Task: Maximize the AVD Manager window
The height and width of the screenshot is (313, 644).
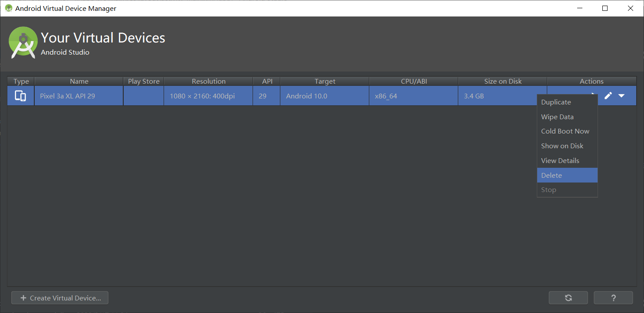Action: 605,8
